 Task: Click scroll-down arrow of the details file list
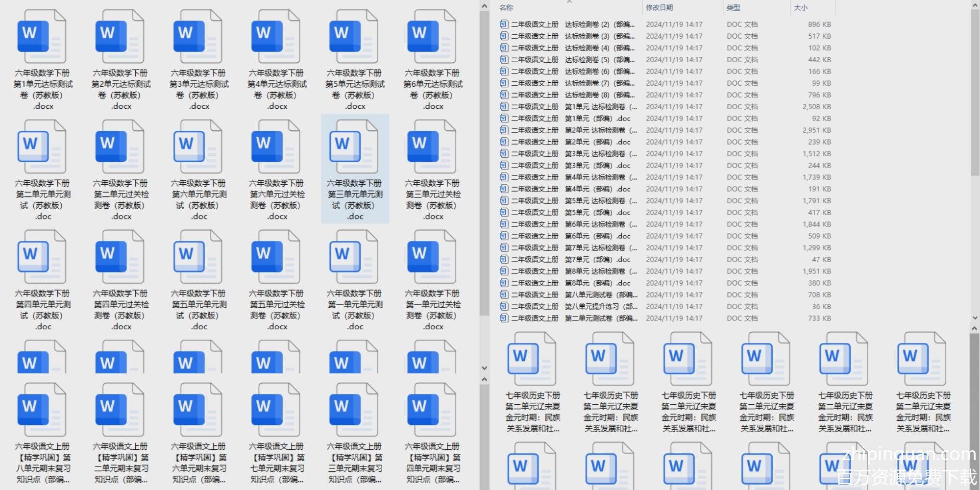[x=975, y=318]
